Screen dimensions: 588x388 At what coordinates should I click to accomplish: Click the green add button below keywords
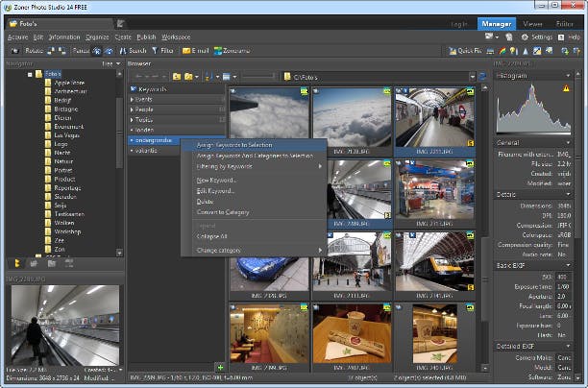click(x=220, y=368)
